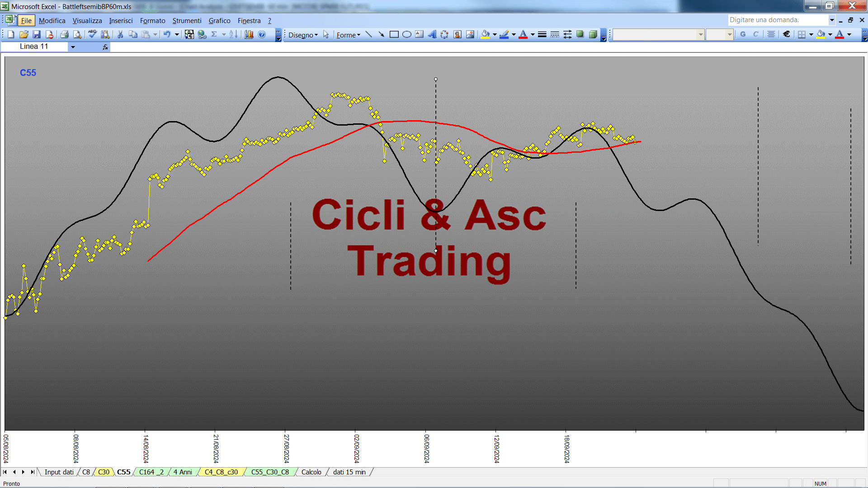Switch to the C164 _2 sheet tab
The image size is (868, 488).
click(151, 472)
